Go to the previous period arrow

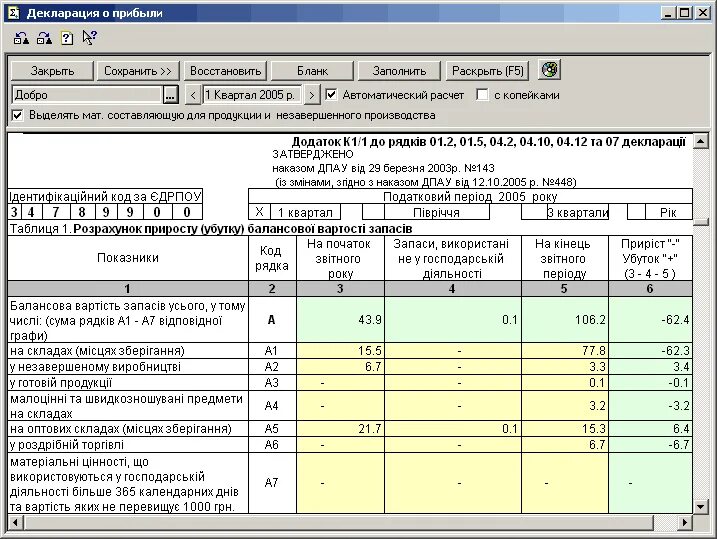coord(193,95)
